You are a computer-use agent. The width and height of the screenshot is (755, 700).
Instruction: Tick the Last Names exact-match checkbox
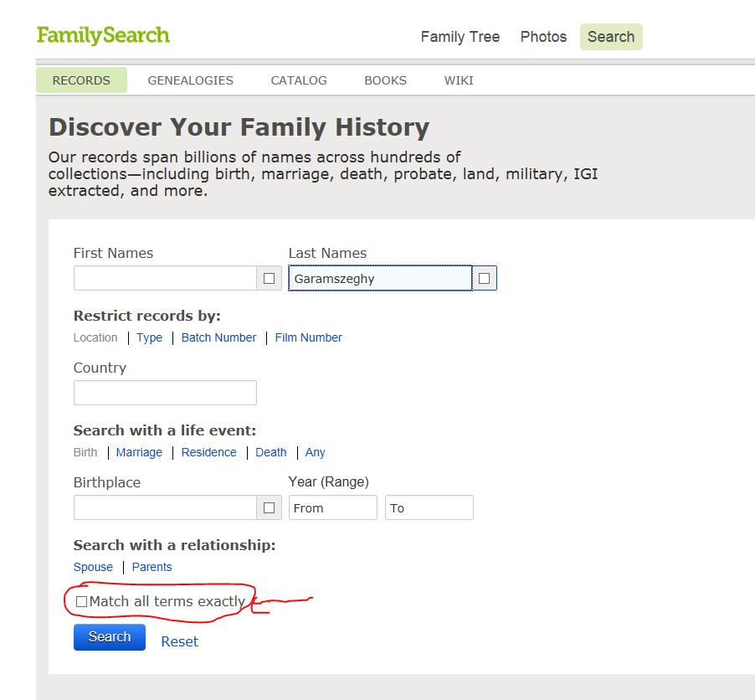click(485, 279)
